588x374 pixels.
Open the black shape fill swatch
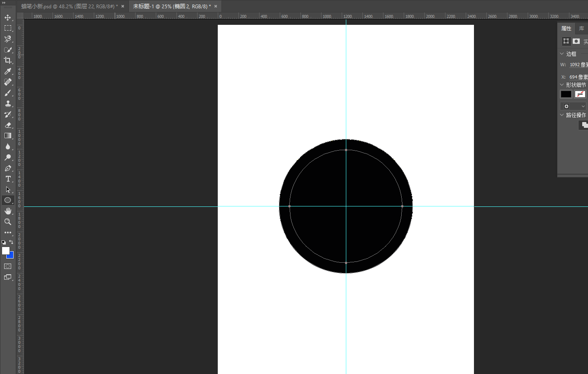click(x=566, y=94)
